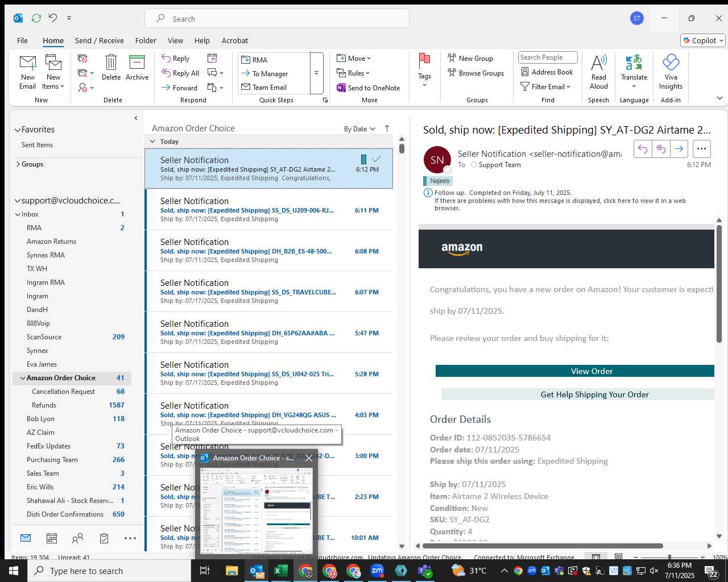Click Browse Groups
This screenshot has width=728, height=582.
tap(475, 73)
